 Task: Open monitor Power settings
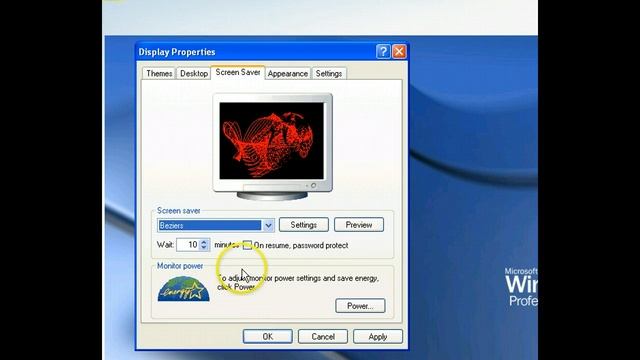[360, 306]
